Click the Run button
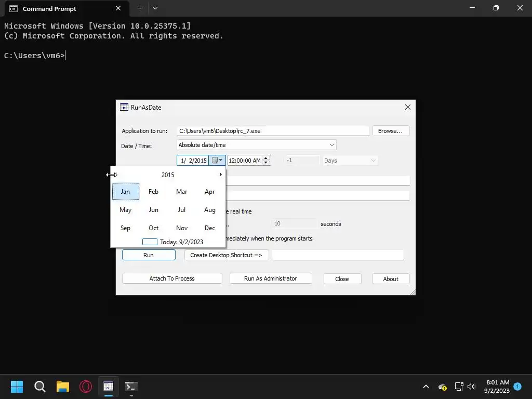Screen dimensions: 532x399 click(149, 255)
